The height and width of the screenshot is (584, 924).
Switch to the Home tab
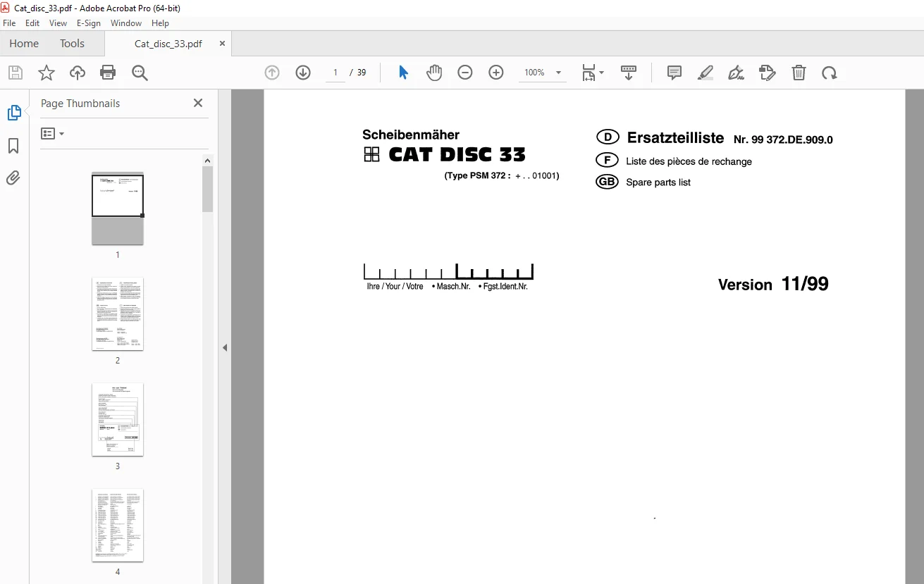coord(24,44)
